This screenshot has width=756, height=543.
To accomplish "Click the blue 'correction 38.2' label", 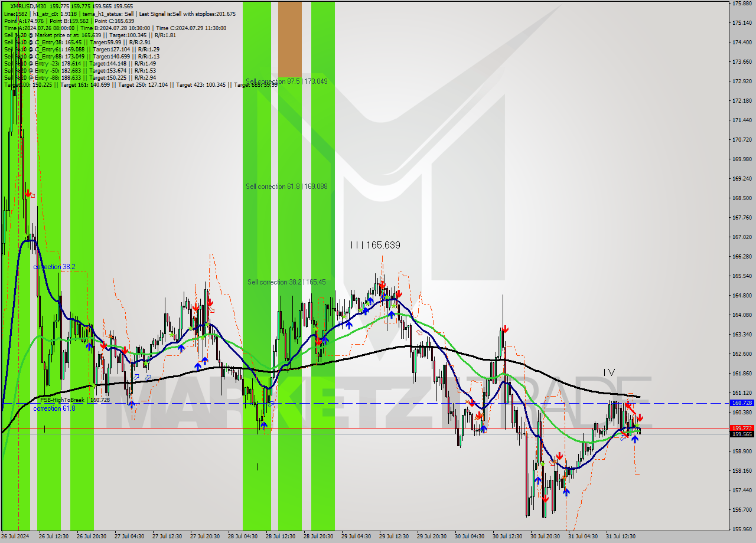I will coord(54,267).
